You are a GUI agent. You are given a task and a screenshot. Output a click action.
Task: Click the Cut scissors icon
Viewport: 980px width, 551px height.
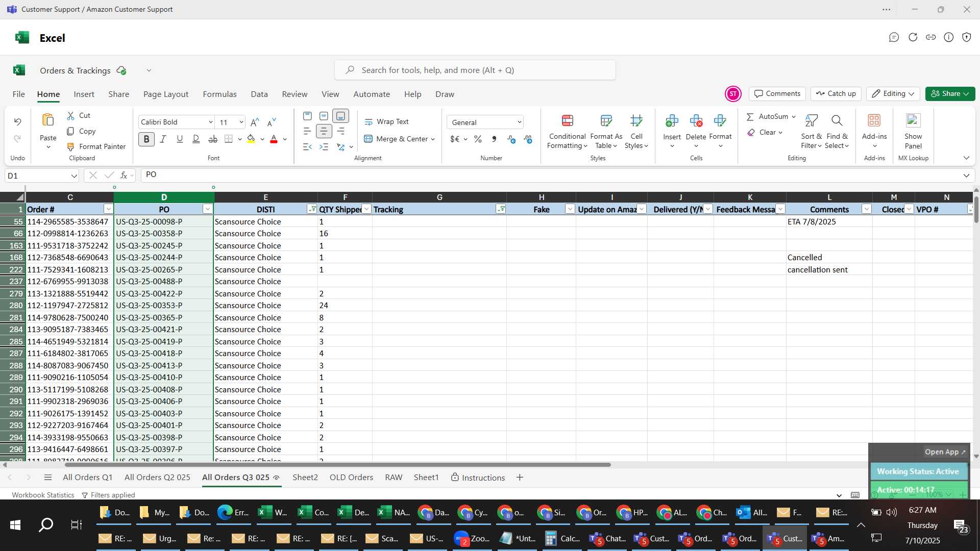pos(70,116)
